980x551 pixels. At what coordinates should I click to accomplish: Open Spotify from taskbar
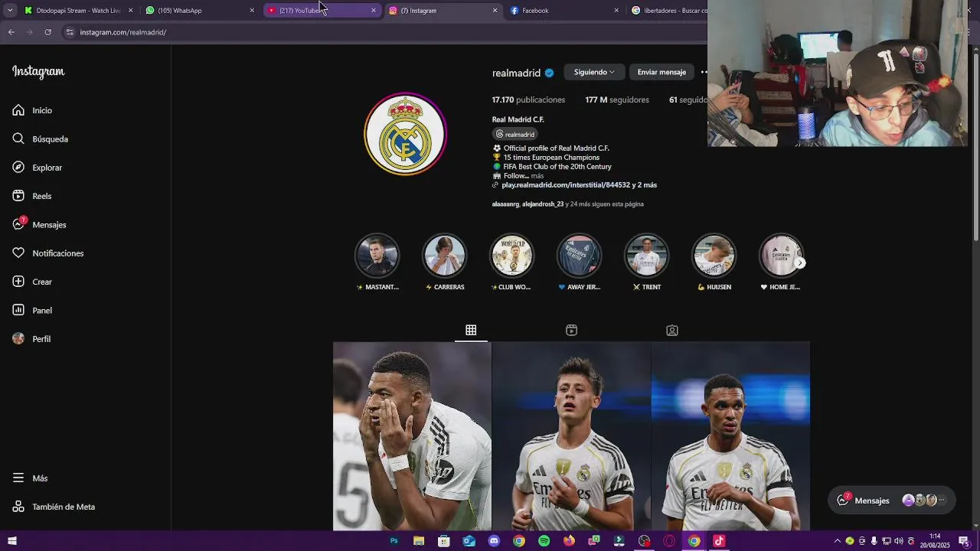click(x=544, y=541)
